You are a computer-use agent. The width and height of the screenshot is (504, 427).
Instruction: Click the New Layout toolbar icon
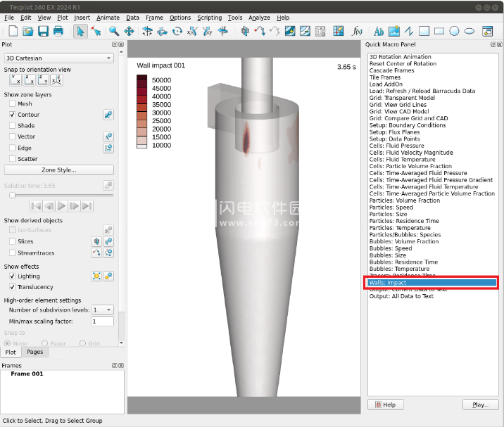[x=13, y=31]
